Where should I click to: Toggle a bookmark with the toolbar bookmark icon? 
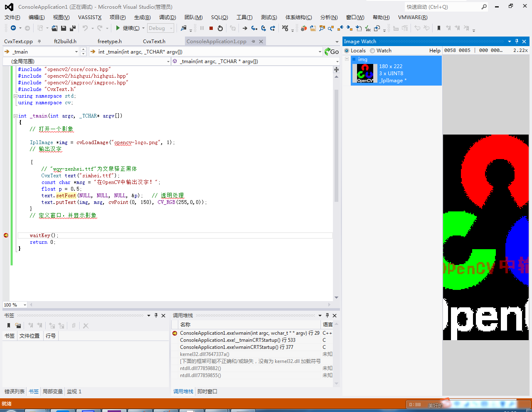(x=439, y=28)
